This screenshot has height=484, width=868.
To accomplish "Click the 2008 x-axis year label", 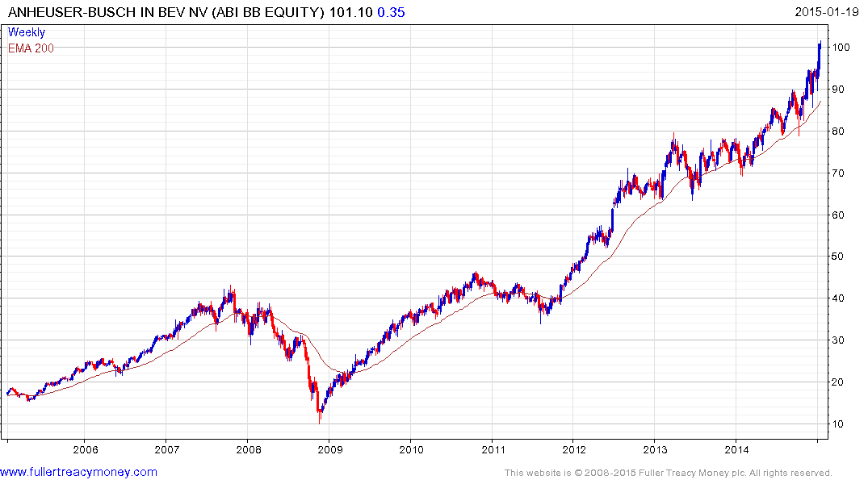I will pos(249,449).
